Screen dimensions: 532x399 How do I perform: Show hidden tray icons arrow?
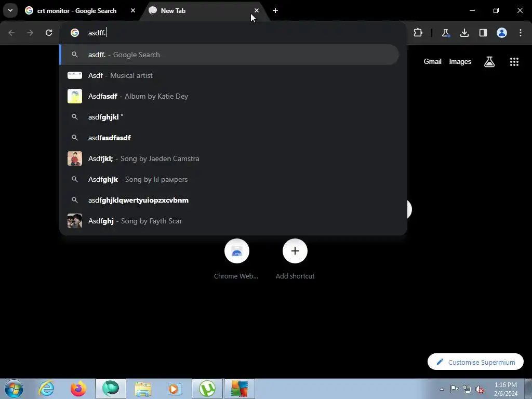(442, 389)
